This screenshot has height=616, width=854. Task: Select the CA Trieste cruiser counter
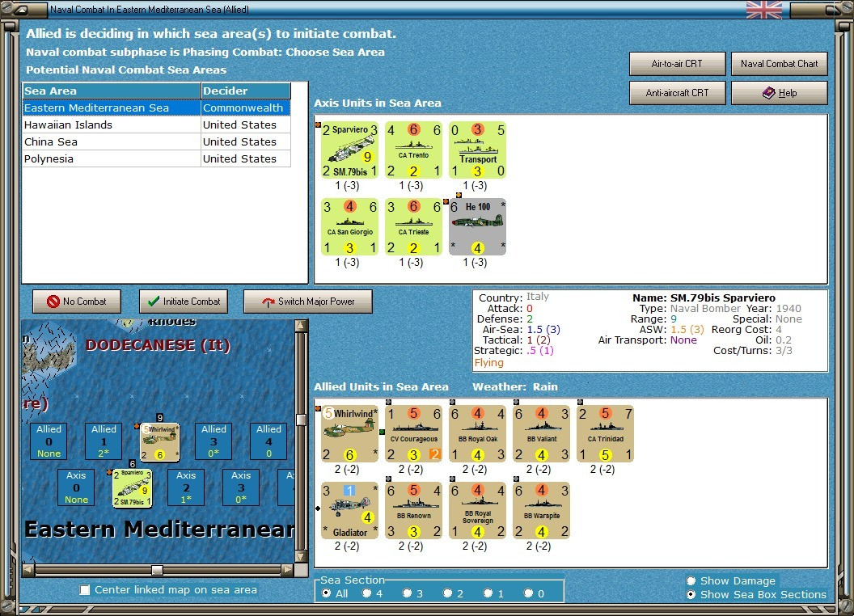pos(413,226)
